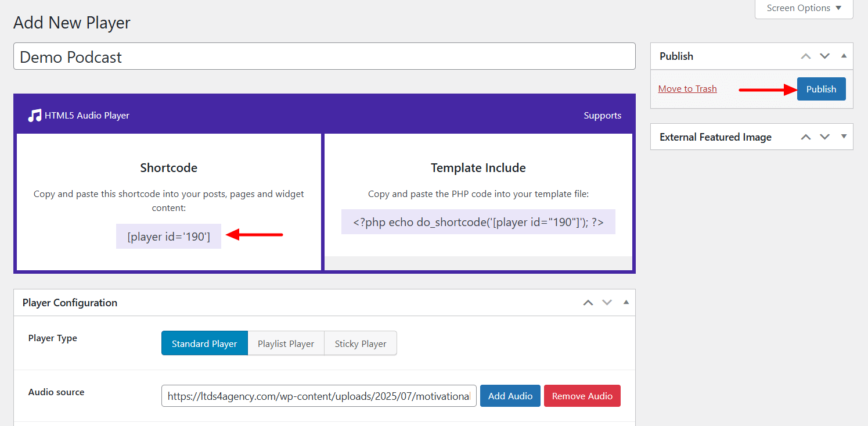
Task: Collapse the Player Configuration panel
Action: (626, 303)
